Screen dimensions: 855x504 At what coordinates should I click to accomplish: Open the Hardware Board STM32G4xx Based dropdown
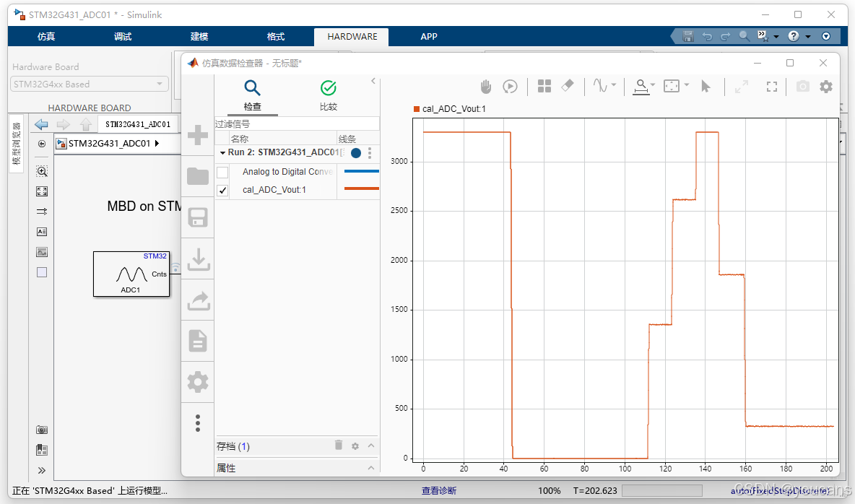coord(90,84)
